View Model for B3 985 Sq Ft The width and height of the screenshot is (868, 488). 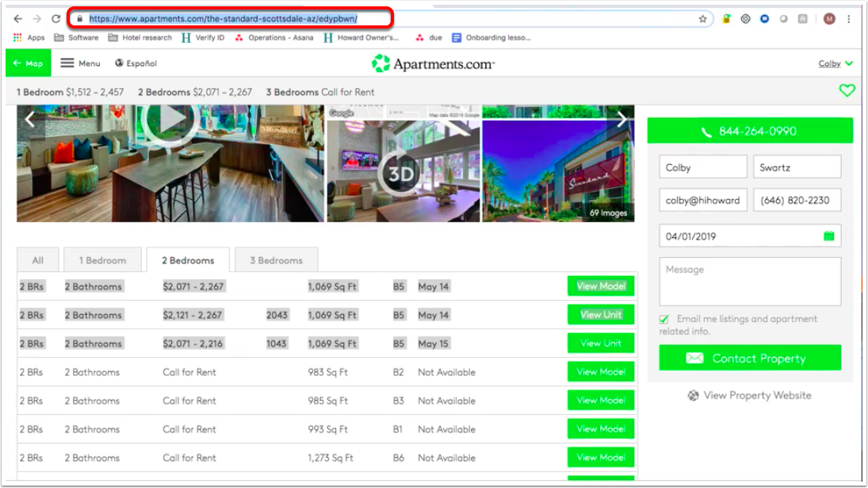(601, 401)
